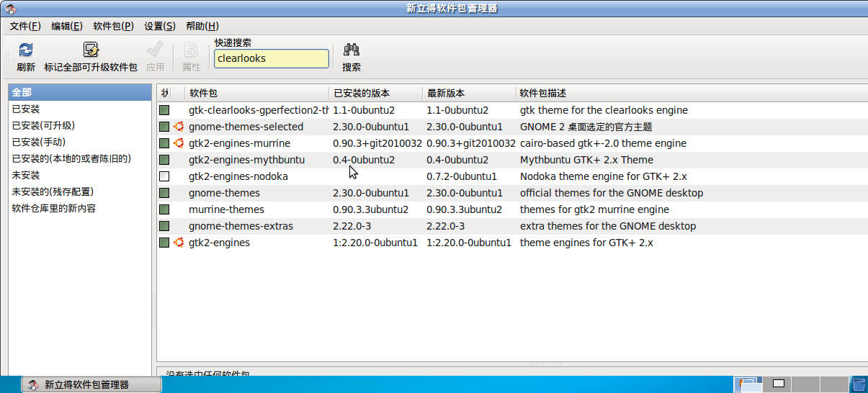Toggle status box for gtk2-engines-mythbuntu
Image resolution: width=868 pixels, height=393 pixels.
point(164,160)
